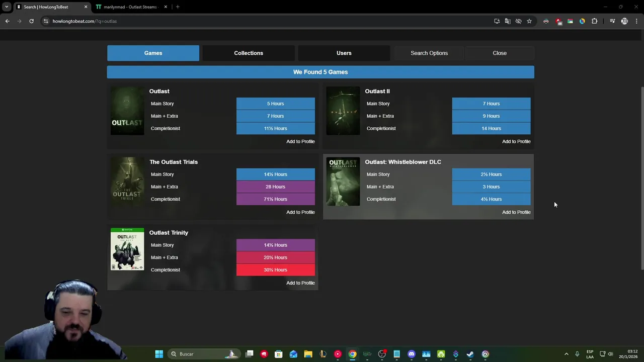Click the Outlast Trinity Xbox cover
Image resolution: width=644 pixels, height=362 pixels.
127,249
